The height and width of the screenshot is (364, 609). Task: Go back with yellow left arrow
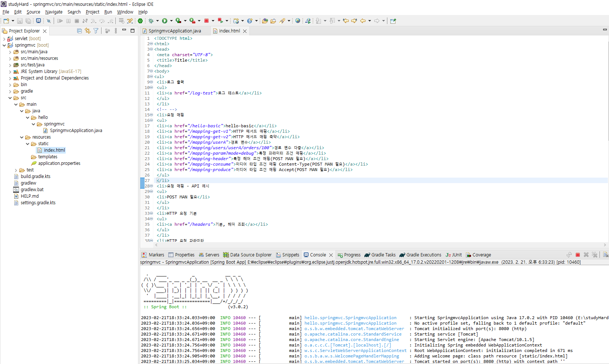tap(363, 21)
